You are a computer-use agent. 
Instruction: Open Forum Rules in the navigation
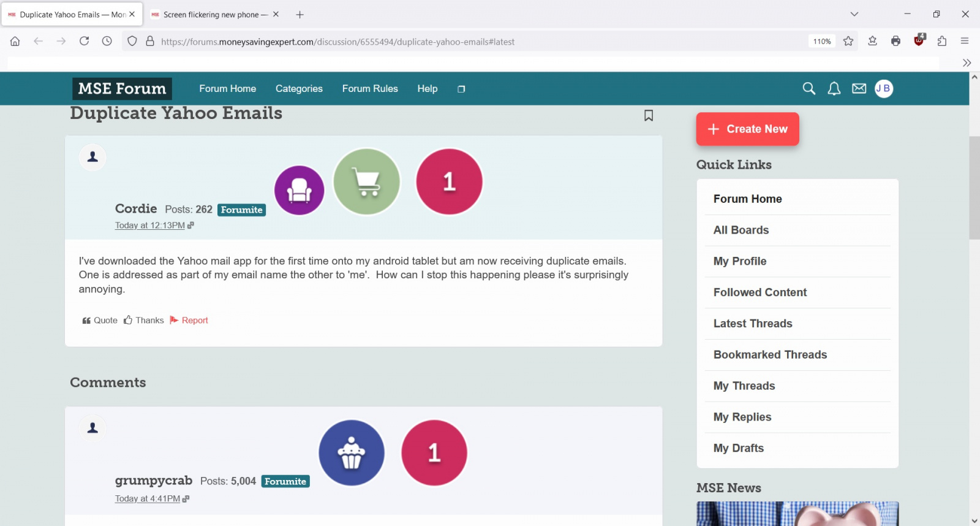[370, 89]
